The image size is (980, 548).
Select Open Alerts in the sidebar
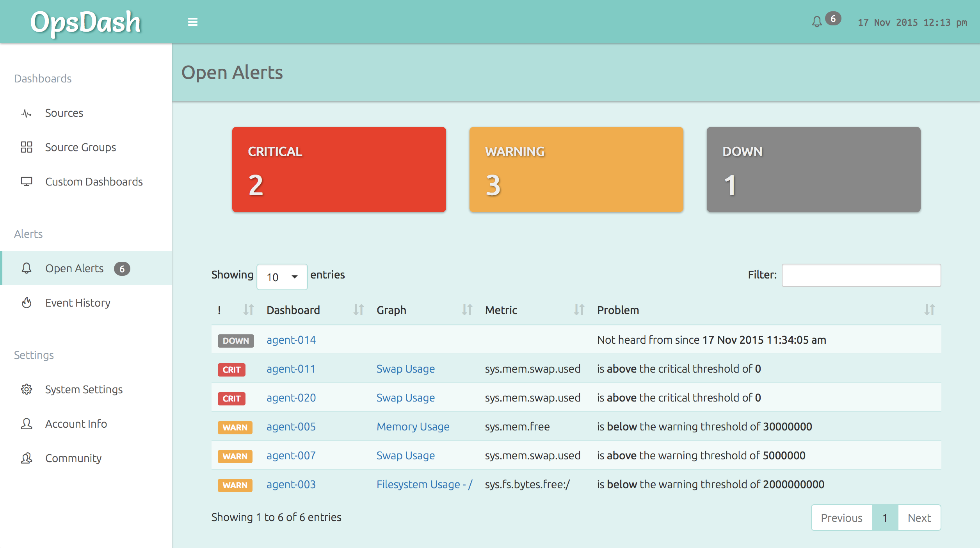[x=86, y=268]
